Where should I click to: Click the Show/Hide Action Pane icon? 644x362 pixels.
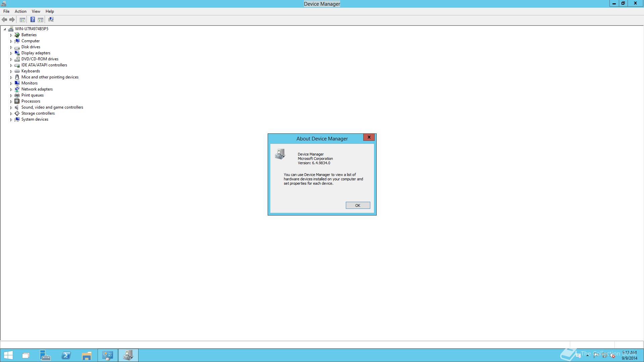(x=41, y=20)
